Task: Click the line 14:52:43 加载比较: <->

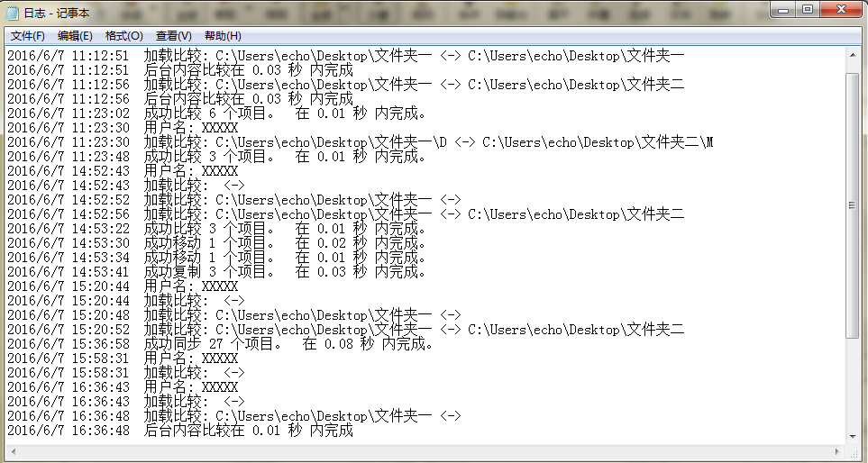Action: point(125,186)
